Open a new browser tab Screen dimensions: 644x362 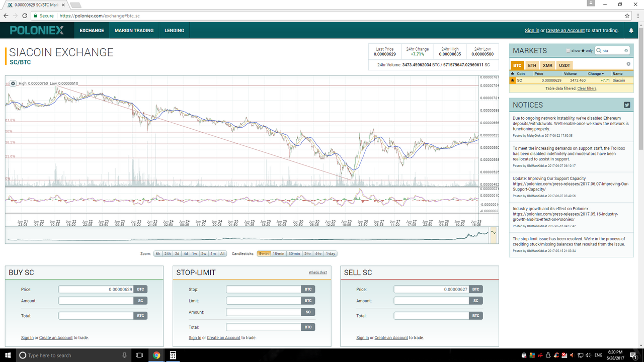coord(75,5)
